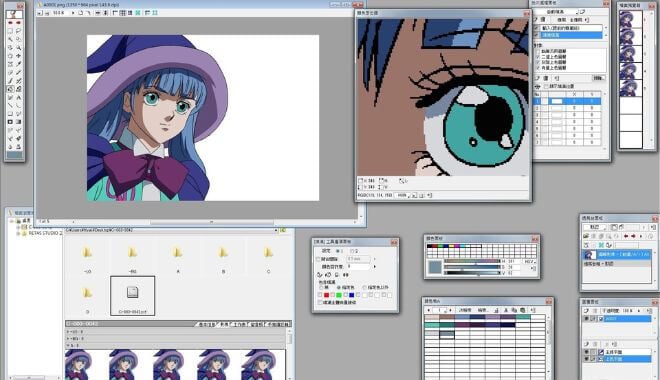Adjust the S saturation slider in color panel
660x380 pixels.
tap(472, 267)
